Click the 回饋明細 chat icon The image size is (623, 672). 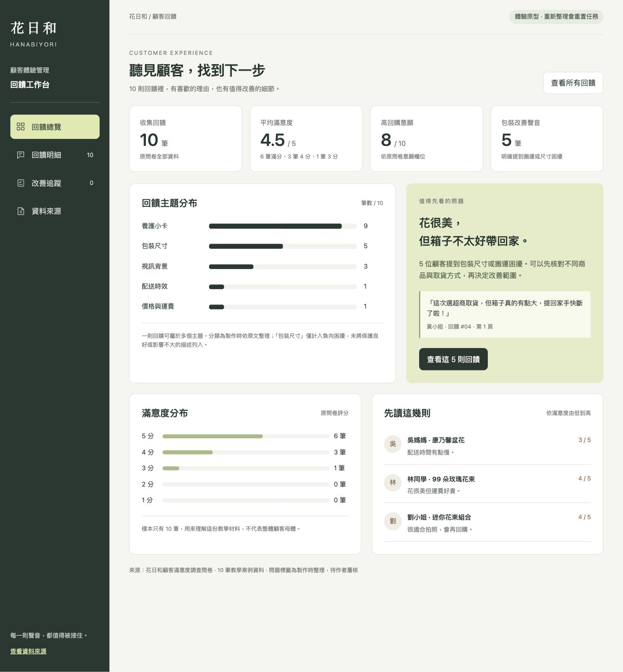click(20, 155)
